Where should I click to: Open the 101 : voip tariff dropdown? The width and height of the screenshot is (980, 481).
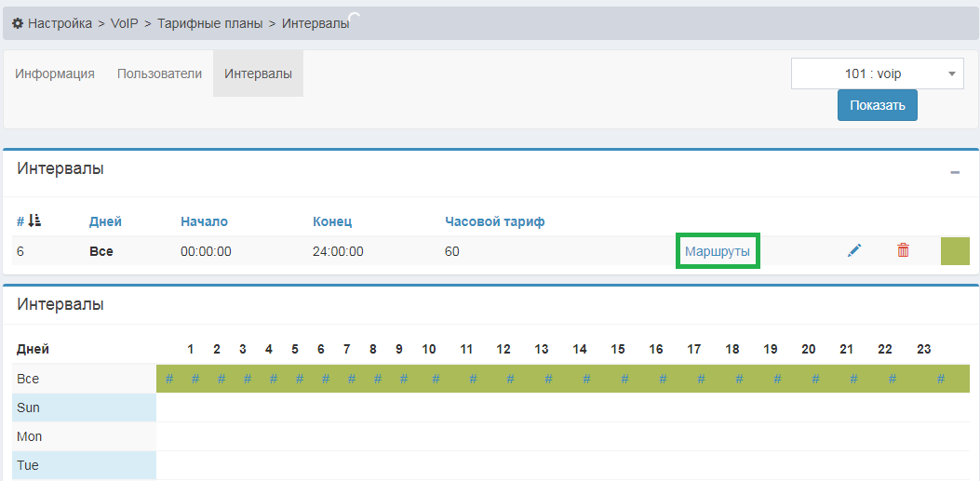pyautogui.click(x=877, y=73)
